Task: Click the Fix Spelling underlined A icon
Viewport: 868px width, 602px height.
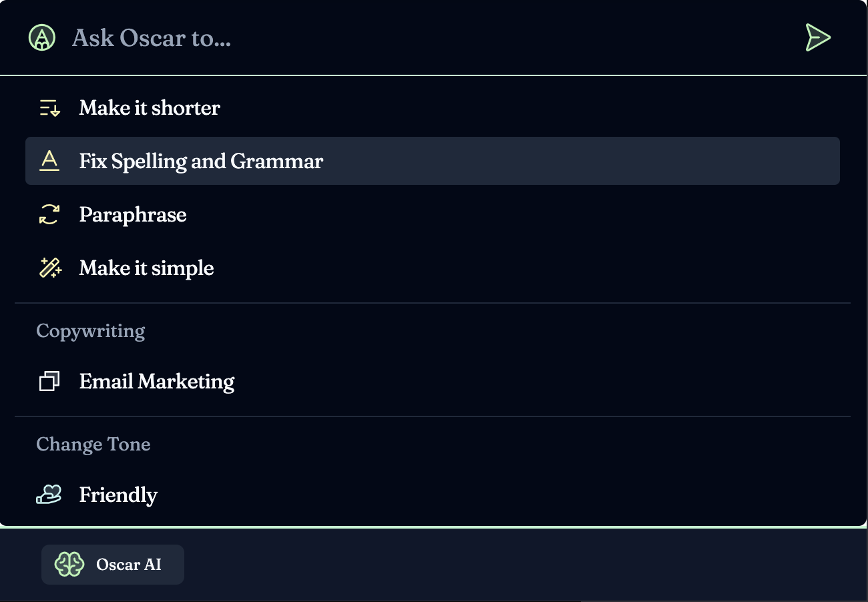Action: 49,161
